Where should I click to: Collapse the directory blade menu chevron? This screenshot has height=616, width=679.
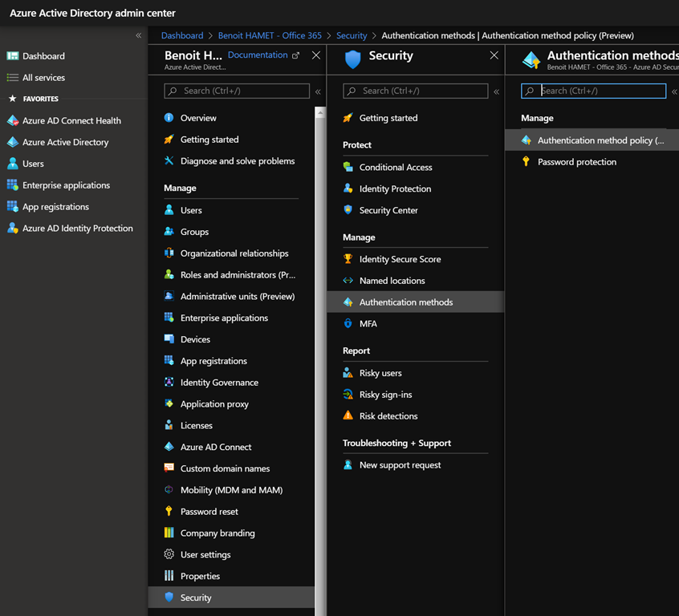(x=318, y=91)
